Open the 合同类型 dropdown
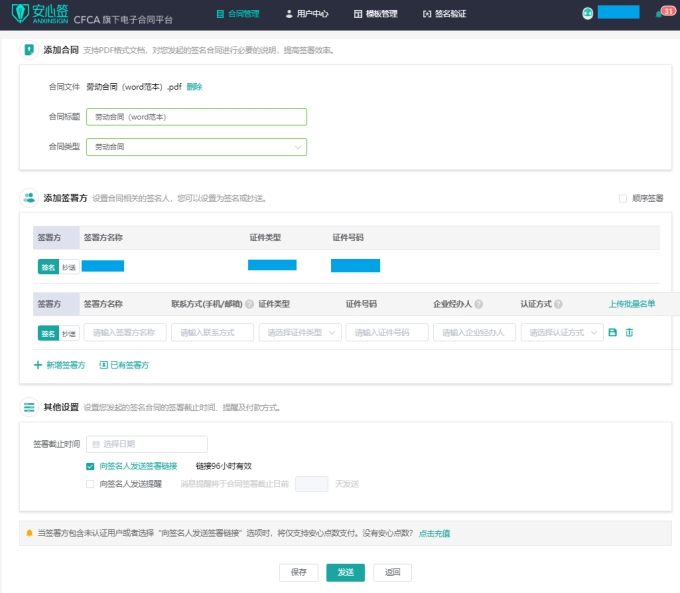 pos(196,147)
